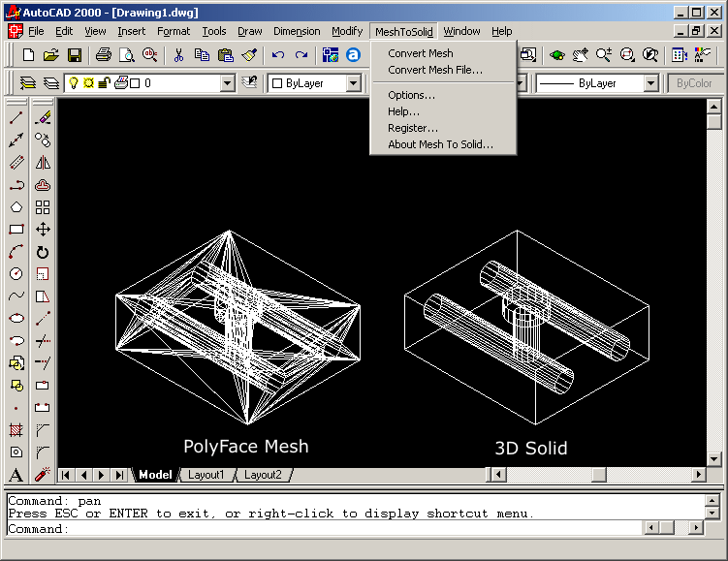The height and width of the screenshot is (561, 728).
Task: Open the Multiline Text tool
Action: pyautogui.click(x=16, y=475)
